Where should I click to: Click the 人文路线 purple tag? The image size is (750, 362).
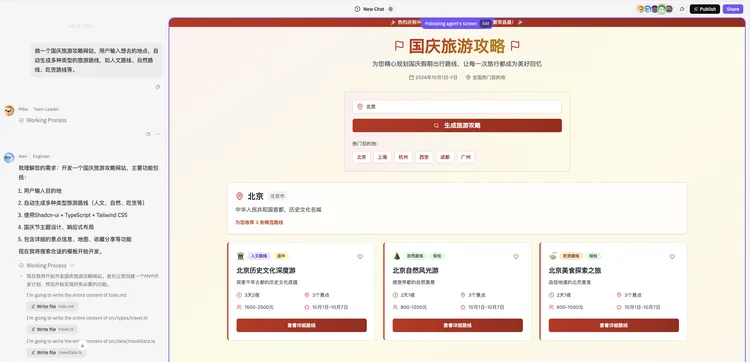pos(259,256)
